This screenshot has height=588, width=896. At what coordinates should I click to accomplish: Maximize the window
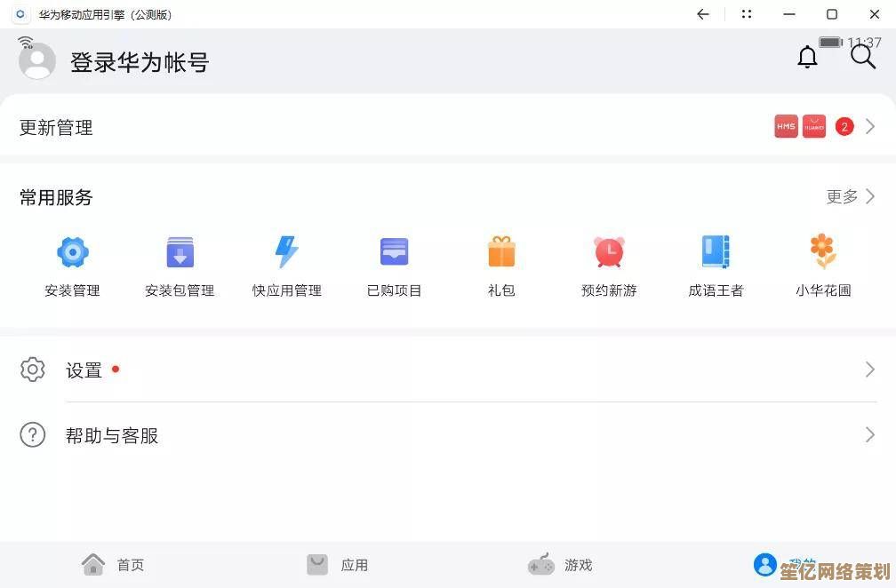pos(832,14)
